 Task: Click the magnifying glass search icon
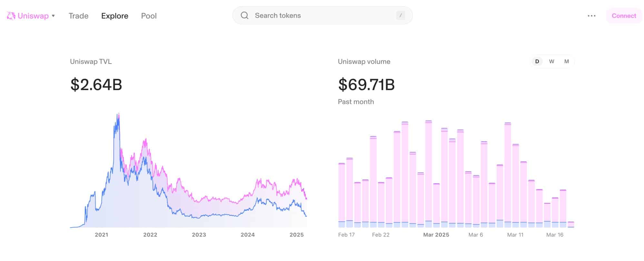[245, 15]
